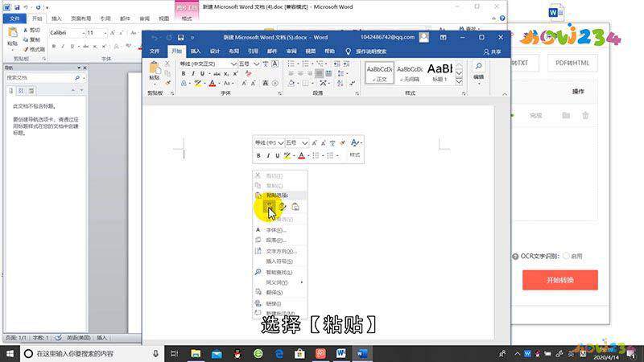Toggle Italic in the front Word ribbon
The width and height of the screenshot is (644, 362).
(193, 73)
